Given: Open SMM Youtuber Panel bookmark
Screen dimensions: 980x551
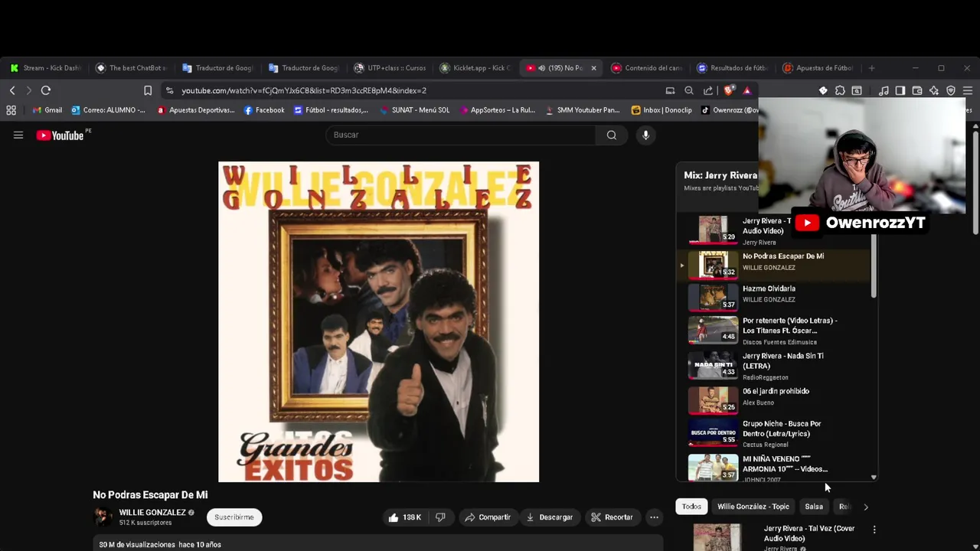Looking at the screenshot, I should coord(582,110).
